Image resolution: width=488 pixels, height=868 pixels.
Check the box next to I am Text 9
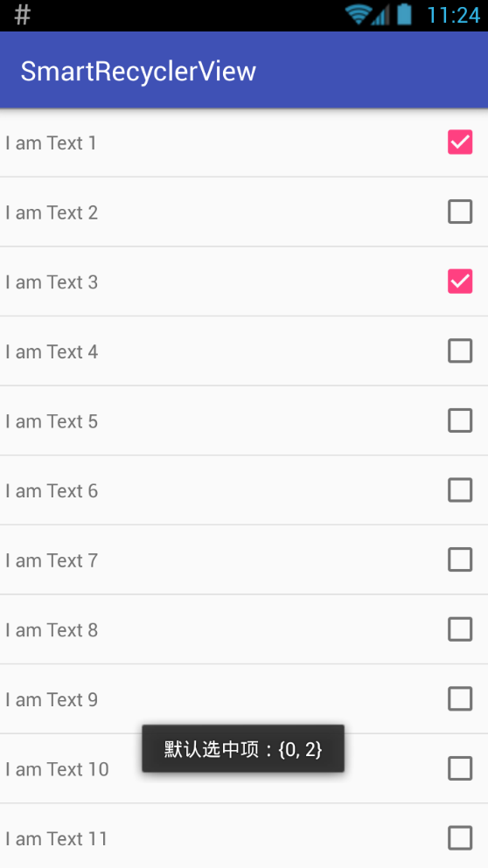460,699
